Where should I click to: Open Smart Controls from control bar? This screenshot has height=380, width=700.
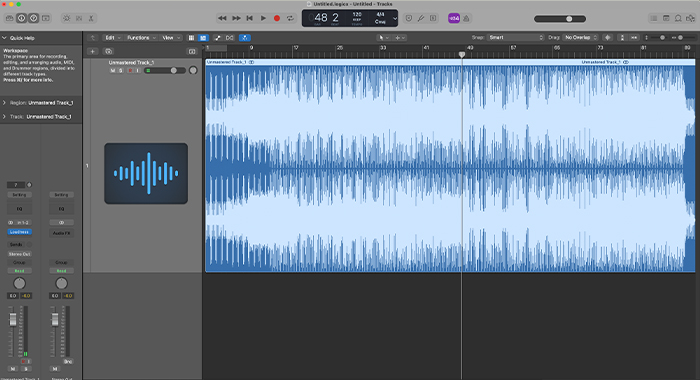click(x=67, y=18)
